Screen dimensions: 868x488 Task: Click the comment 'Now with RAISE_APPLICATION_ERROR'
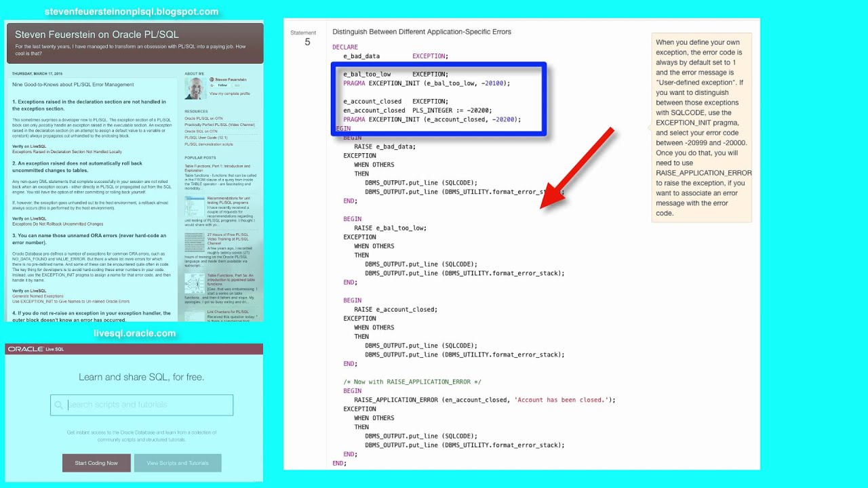pos(412,382)
